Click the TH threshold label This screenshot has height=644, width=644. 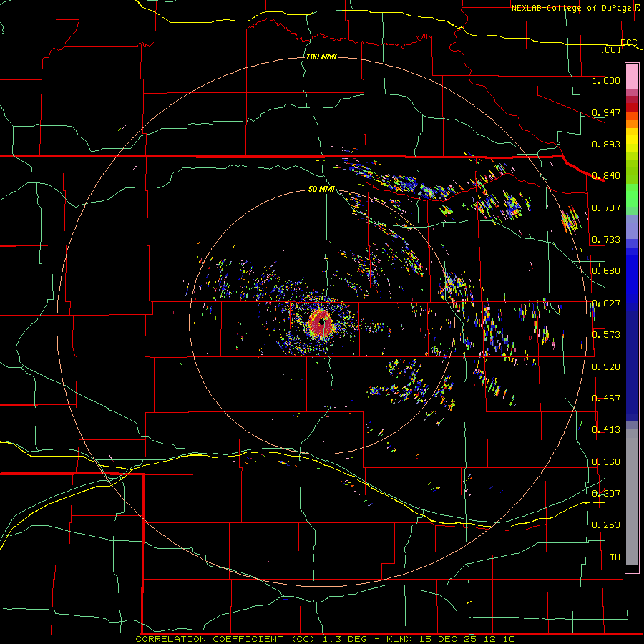click(615, 557)
